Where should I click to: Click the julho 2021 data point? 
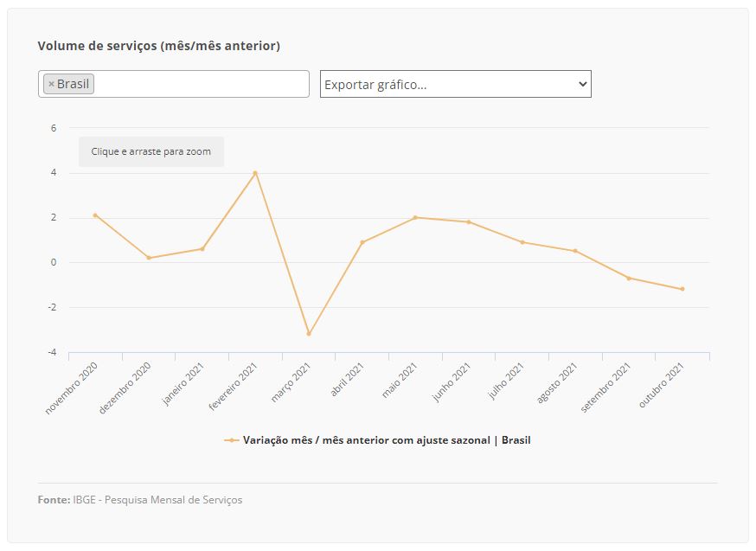[522, 242]
